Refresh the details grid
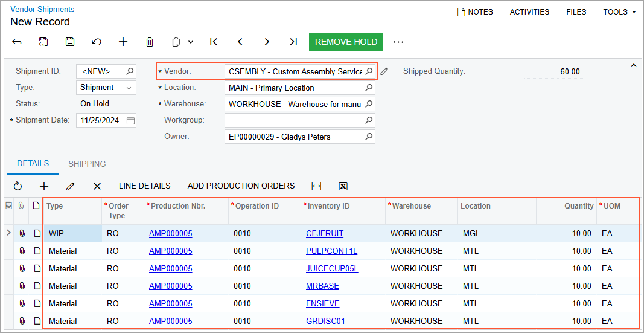Viewport: 644px width, 333px height. coord(18,186)
